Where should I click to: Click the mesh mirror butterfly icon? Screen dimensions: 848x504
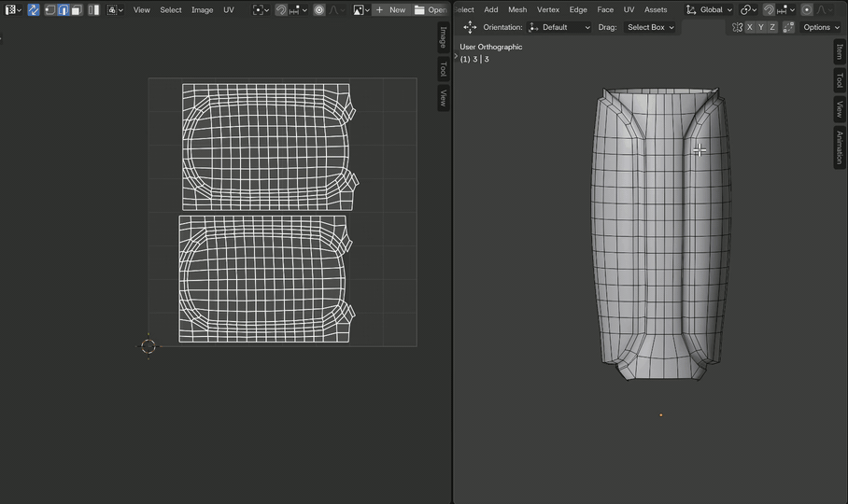point(737,27)
